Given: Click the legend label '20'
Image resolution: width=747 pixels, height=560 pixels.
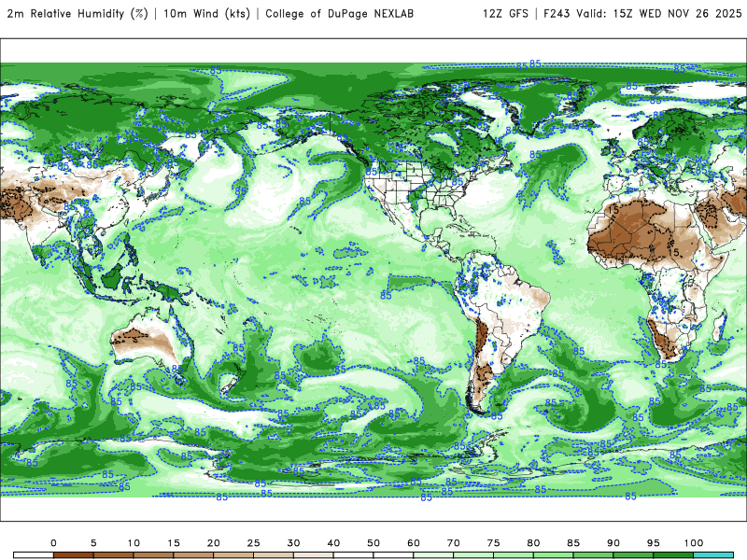Looking at the screenshot, I should 214,543.
